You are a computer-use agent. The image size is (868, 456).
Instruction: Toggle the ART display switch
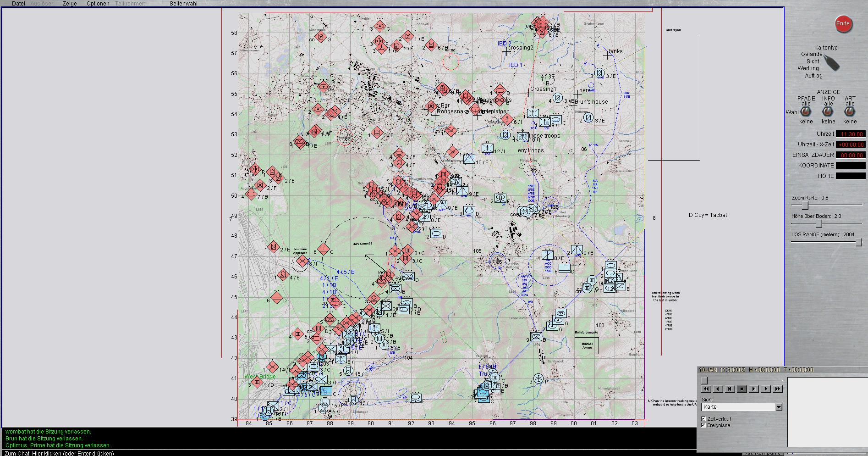coord(850,112)
